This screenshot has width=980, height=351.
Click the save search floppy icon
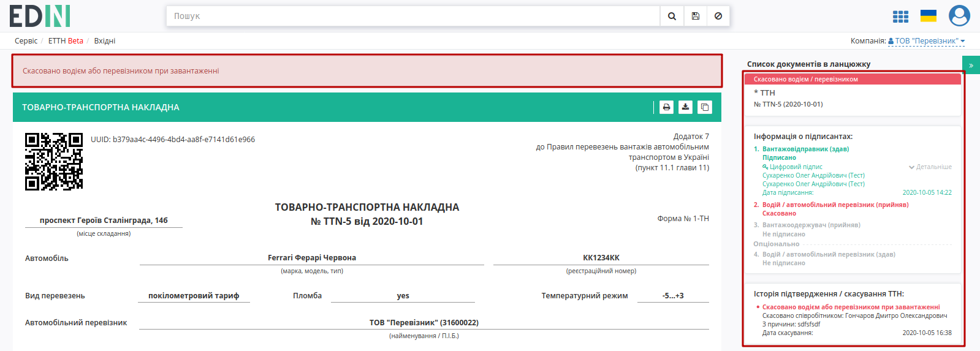coord(695,16)
